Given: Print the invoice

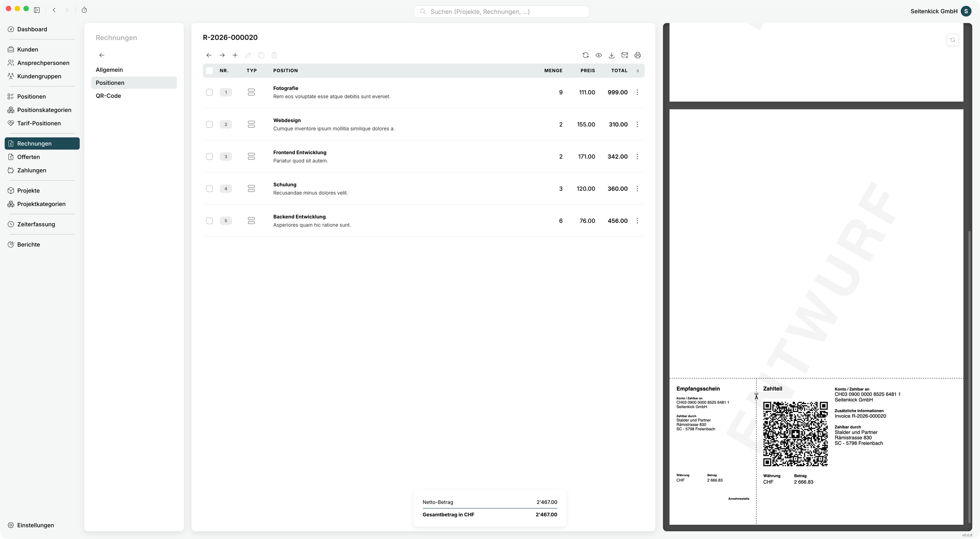Looking at the screenshot, I should (x=638, y=55).
